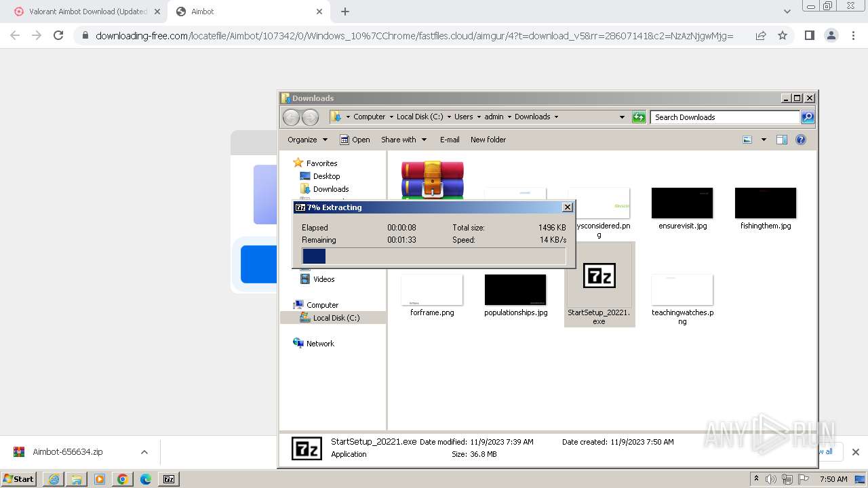Expand Aimbot-656634.zip download options arrow

144,452
